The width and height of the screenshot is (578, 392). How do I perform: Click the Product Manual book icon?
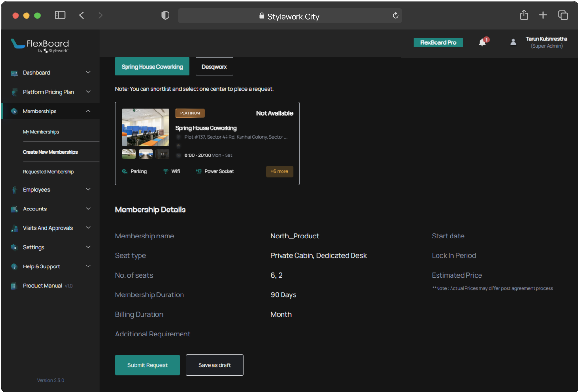click(x=14, y=286)
